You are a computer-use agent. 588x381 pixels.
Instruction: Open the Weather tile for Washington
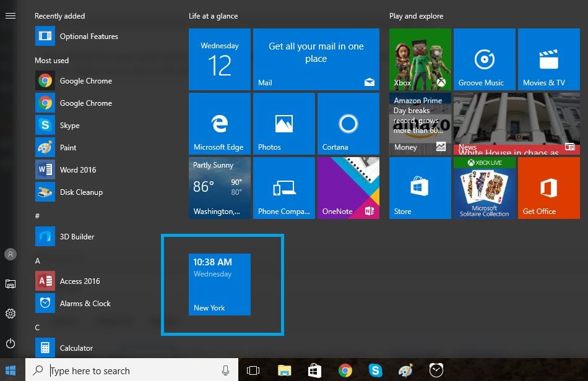point(220,188)
